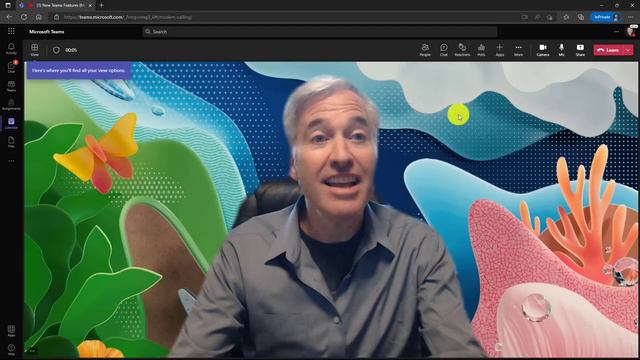640x360 pixels.
Task: Click the view options tooltip banner
Action: coord(79,70)
